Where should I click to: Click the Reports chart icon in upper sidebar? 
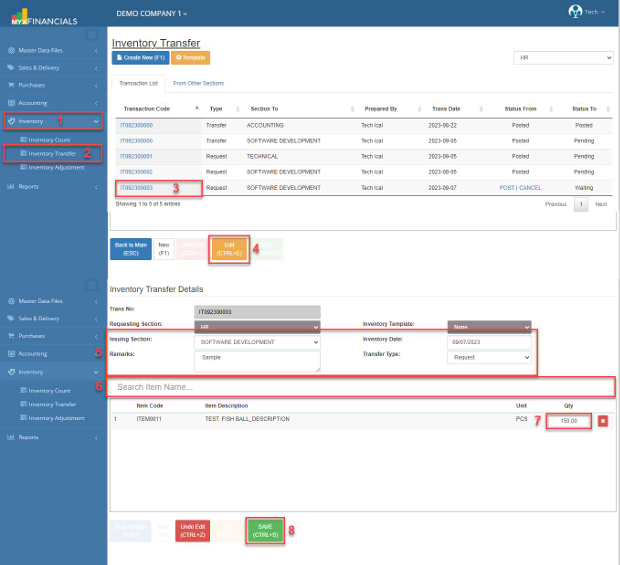12,186
